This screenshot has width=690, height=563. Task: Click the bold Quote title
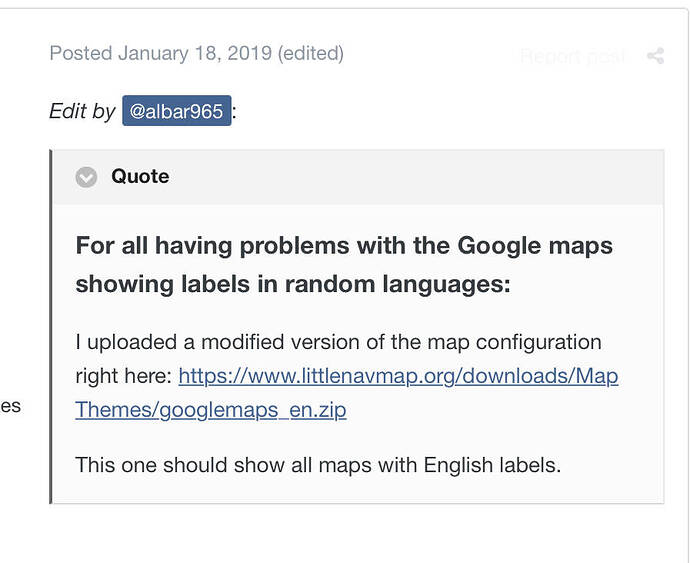[x=140, y=177]
